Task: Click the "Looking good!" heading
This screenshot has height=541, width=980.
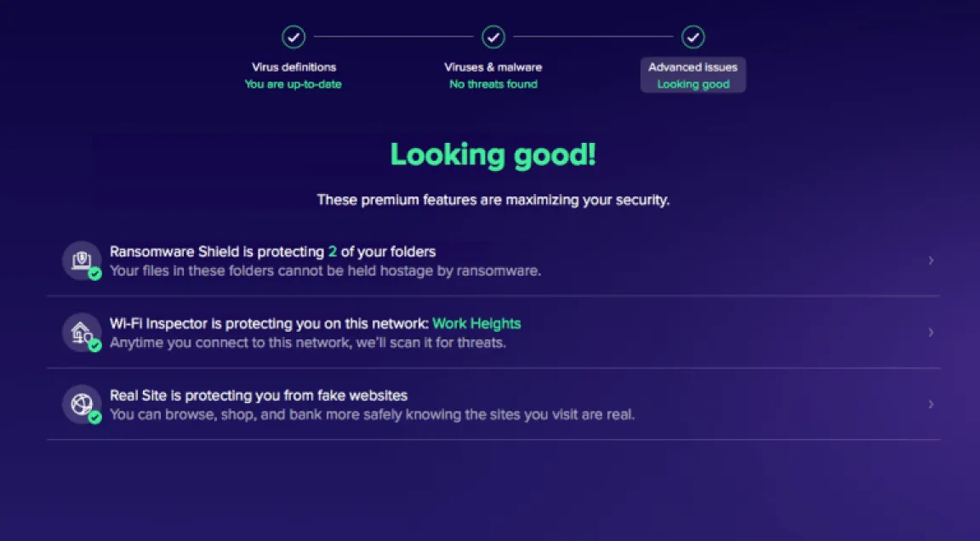Action: (x=493, y=155)
